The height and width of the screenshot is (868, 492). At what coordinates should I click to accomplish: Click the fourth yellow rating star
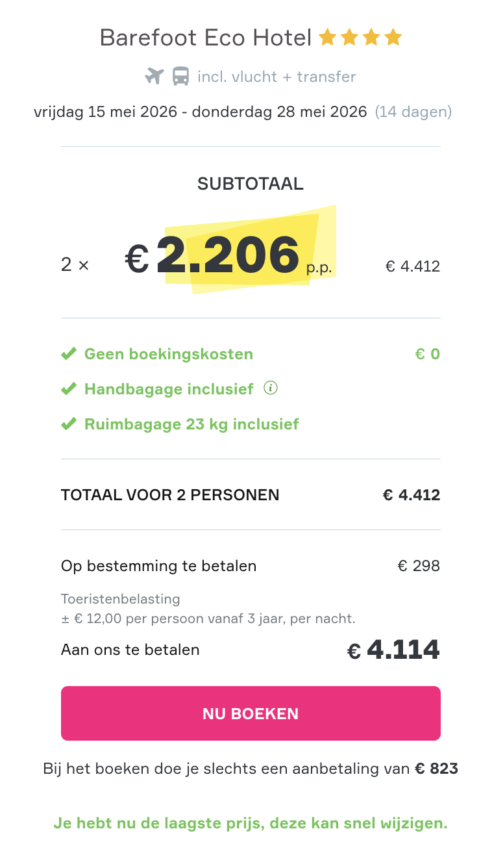[393, 38]
